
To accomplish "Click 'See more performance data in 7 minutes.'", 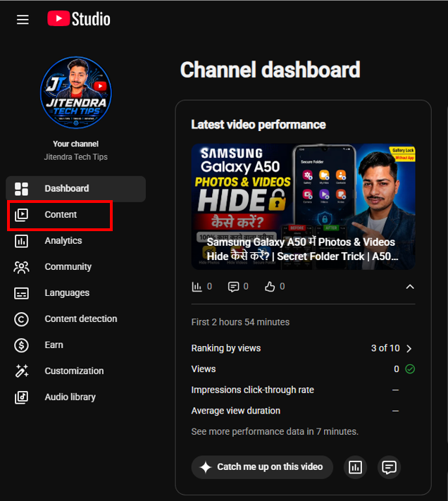I will click(275, 432).
